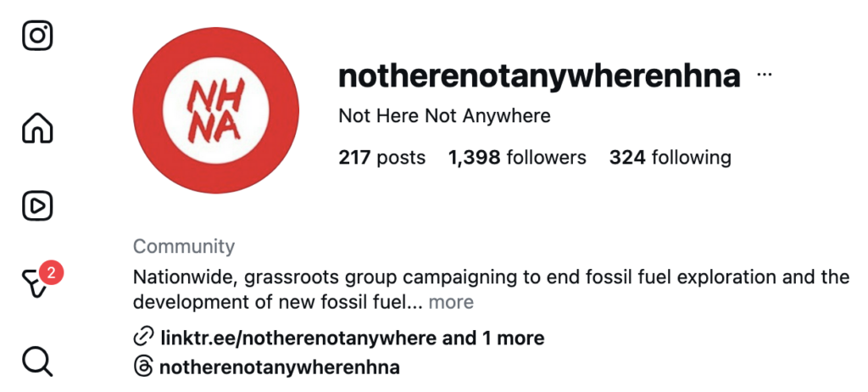Open the Search magnifier icon

click(x=37, y=361)
